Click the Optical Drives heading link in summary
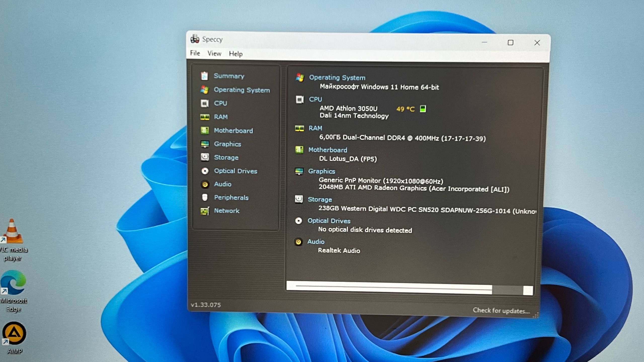644x362 pixels. pyautogui.click(x=329, y=221)
